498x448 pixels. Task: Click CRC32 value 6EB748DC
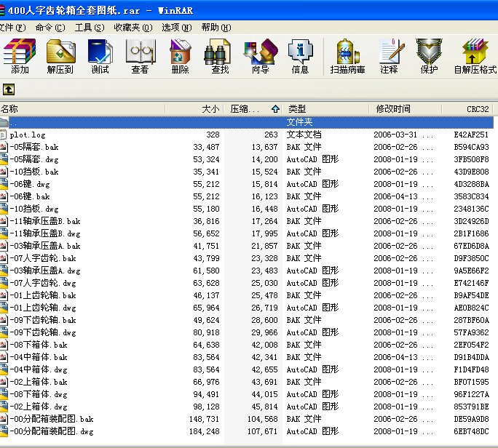click(471, 431)
